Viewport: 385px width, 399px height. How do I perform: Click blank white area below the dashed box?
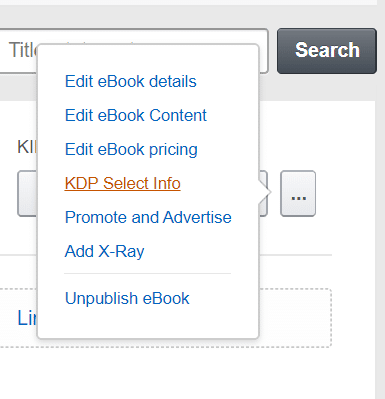tap(187, 373)
